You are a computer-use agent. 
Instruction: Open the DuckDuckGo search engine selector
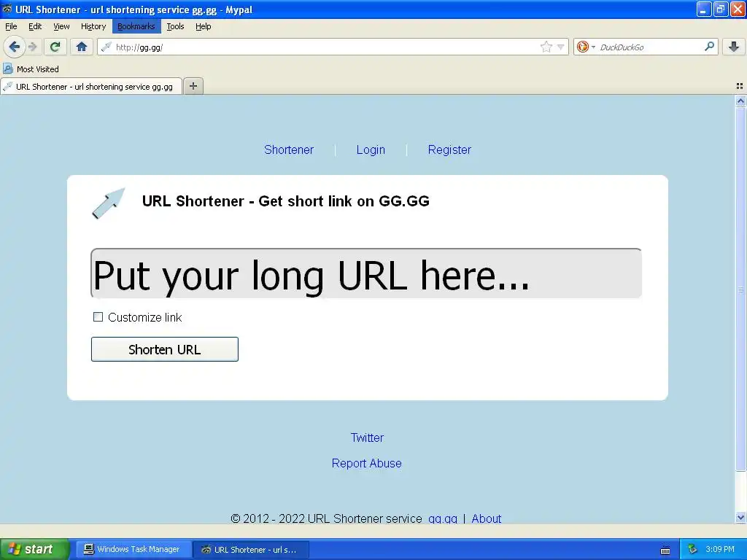pyautogui.click(x=586, y=47)
